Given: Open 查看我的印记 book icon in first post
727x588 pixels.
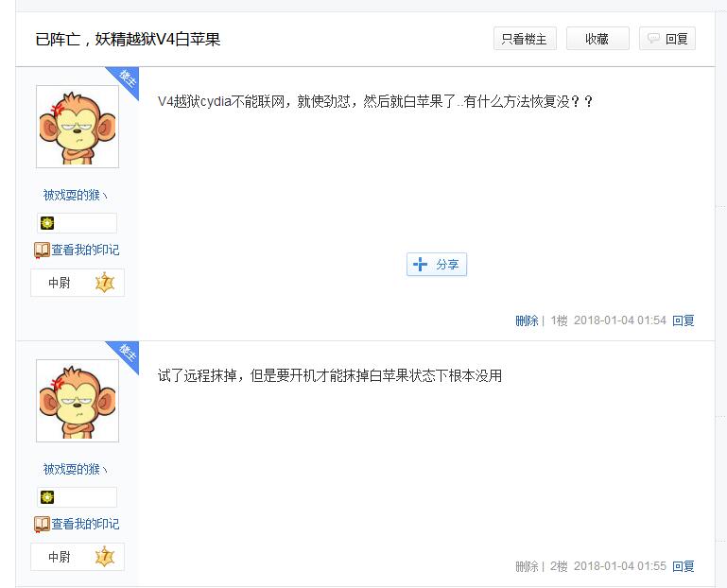Looking at the screenshot, I should coord(42,251).
